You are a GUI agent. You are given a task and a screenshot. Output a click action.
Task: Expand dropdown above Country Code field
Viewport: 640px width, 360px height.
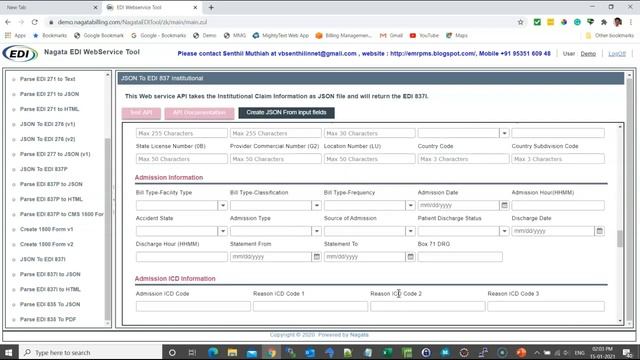tap(504, 133)
